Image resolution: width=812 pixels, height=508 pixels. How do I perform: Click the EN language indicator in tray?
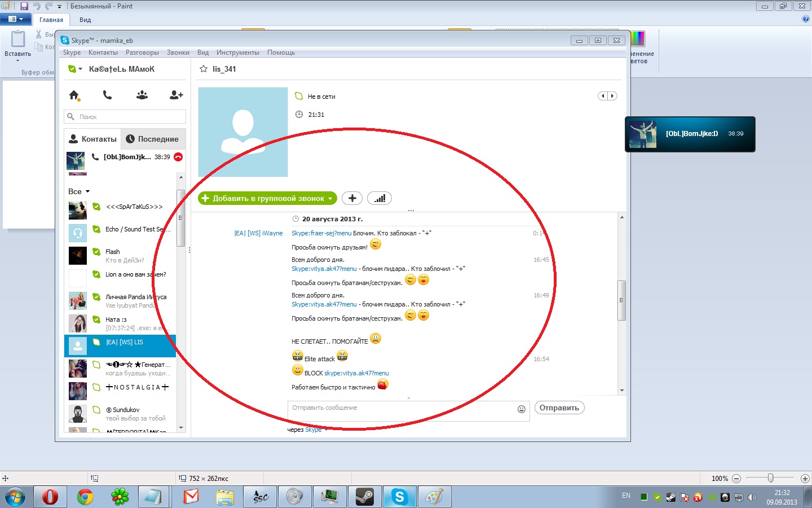point(626,496)
